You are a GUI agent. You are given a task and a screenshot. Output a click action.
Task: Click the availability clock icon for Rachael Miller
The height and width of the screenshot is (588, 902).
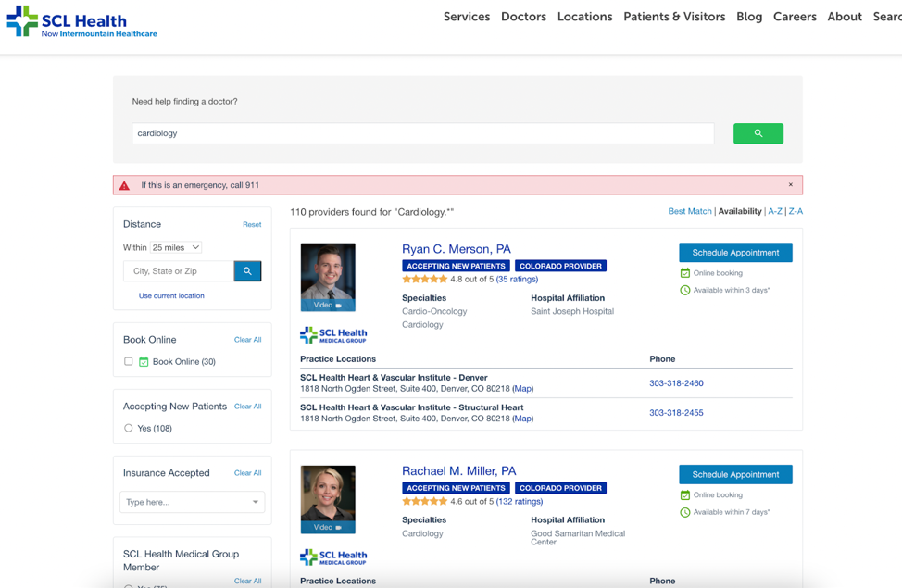[x=684, y=512]
